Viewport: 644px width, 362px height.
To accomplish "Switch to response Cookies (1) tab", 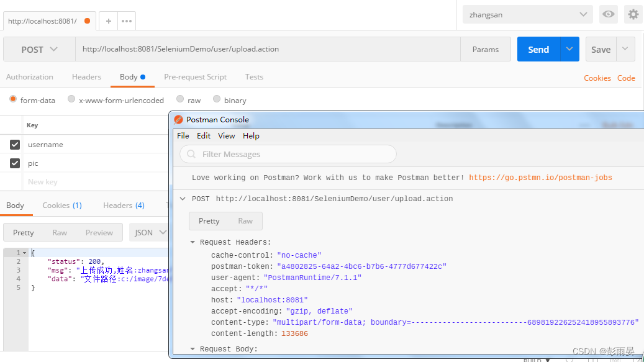I will 62,205.
